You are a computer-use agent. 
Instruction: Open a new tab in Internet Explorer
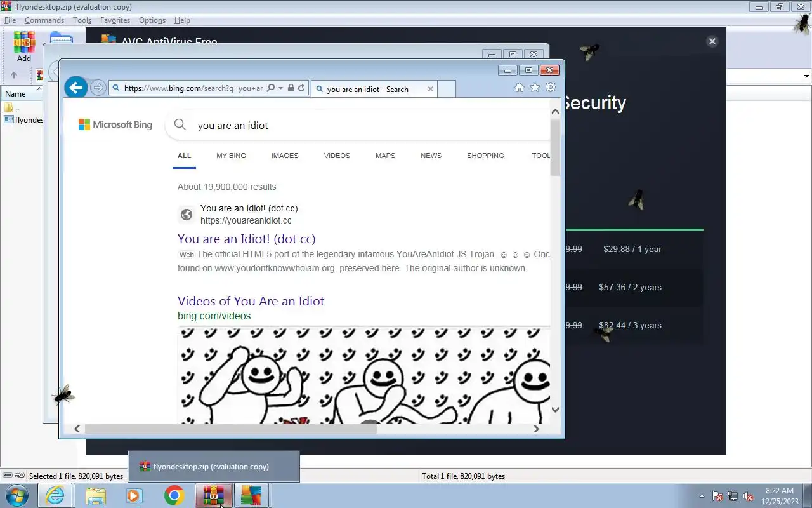coord(447,89)
